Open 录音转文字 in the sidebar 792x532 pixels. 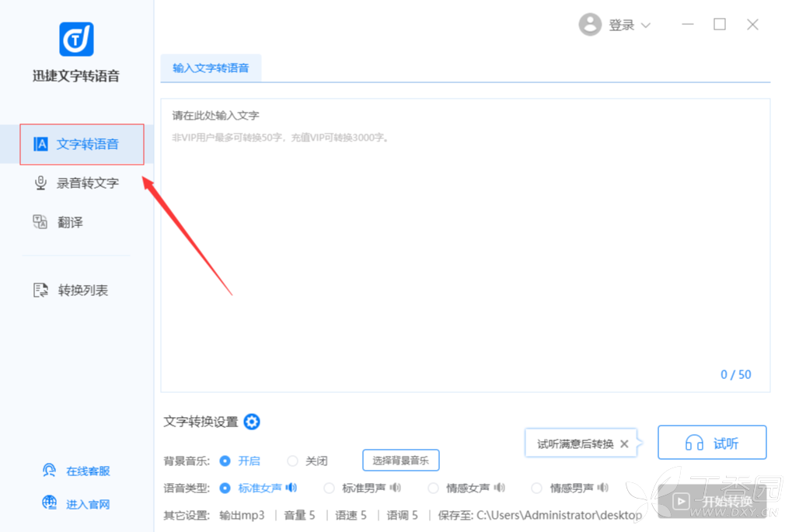[x=87, y=183]
